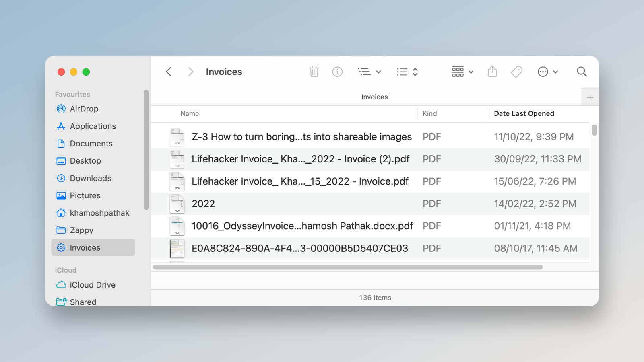
Task: Click PDF thumbnail of the 2022 file
Action: (177, 204)
